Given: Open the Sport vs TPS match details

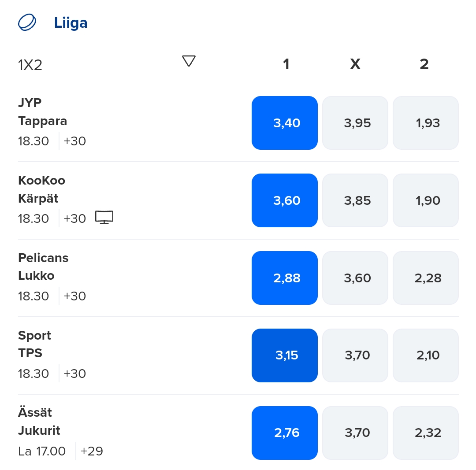Looking at the screenshot, I should 35,344.
